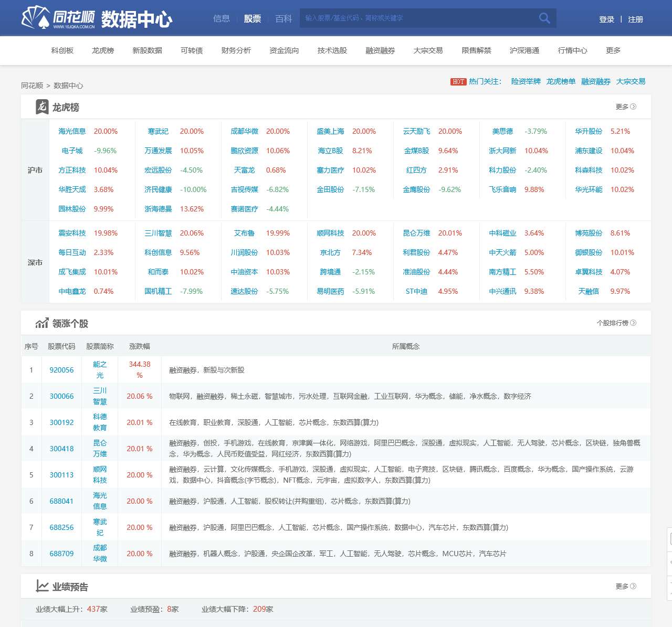Click circled arrow beside 个股排行榜
Viewport: 672px width, 627px height.
[633, 323]
